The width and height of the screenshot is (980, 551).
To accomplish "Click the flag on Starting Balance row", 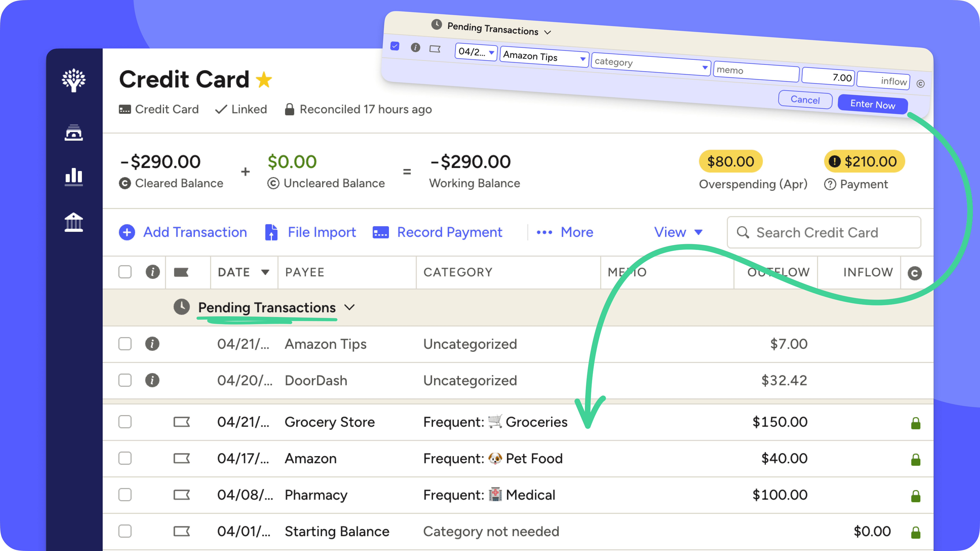I will click(182, 532).
